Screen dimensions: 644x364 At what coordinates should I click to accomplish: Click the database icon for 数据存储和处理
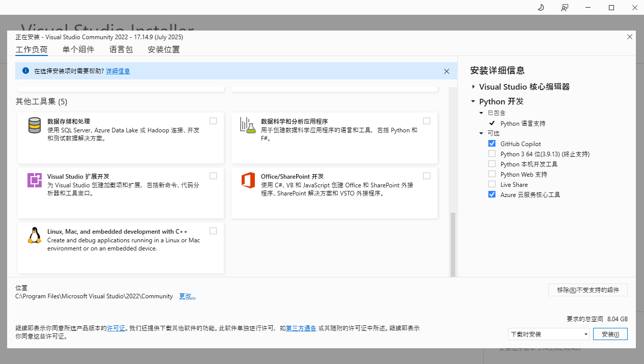click(35, 125)
